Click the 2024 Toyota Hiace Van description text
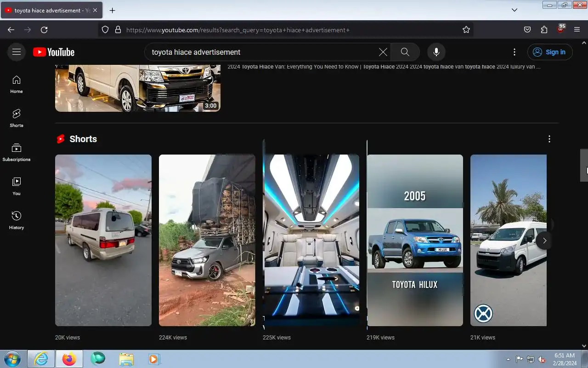This screenshot has width=588, height=368. [384, 67]
